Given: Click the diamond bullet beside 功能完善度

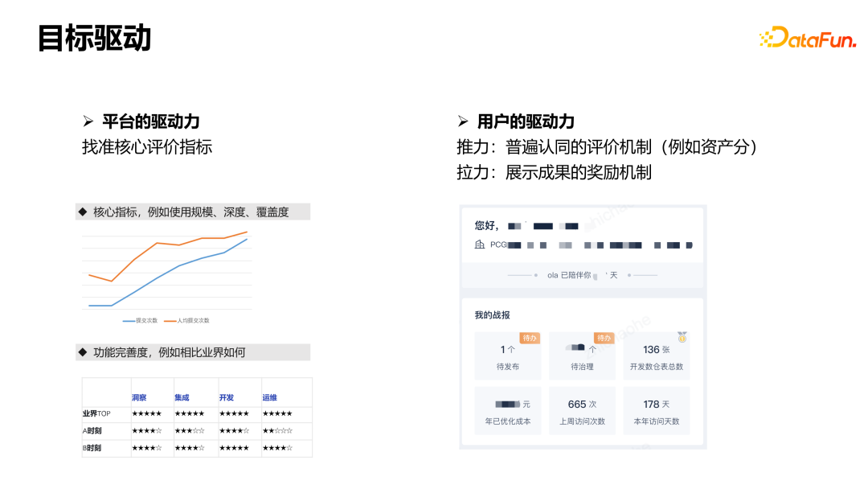Looking at the screenshot, I should (82, 352).
